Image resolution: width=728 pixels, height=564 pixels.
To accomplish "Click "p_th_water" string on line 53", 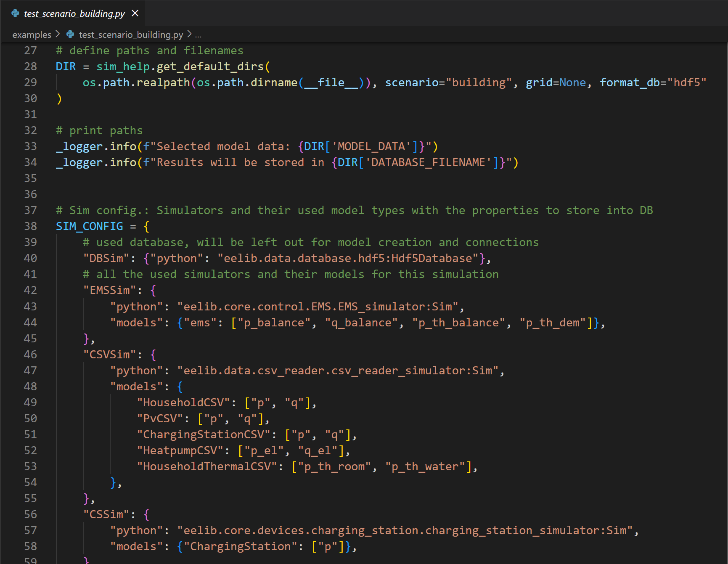I will (425, 466).
